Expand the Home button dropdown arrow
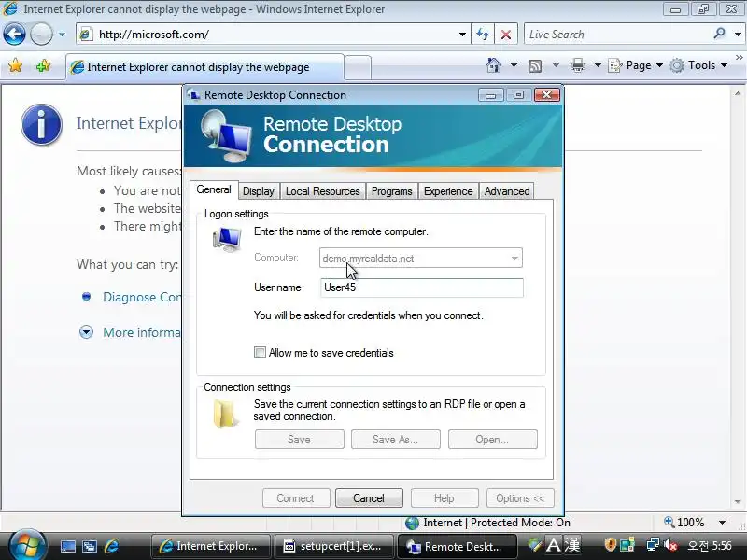Image resolution: width=747 pixels, height=560 pixels. click(514, 65)
